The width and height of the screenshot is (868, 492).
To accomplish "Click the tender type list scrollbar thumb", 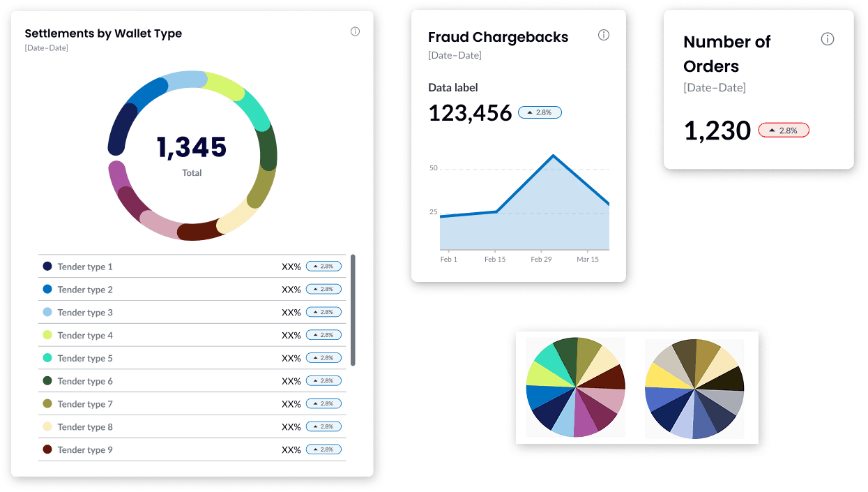I will 353,310.
